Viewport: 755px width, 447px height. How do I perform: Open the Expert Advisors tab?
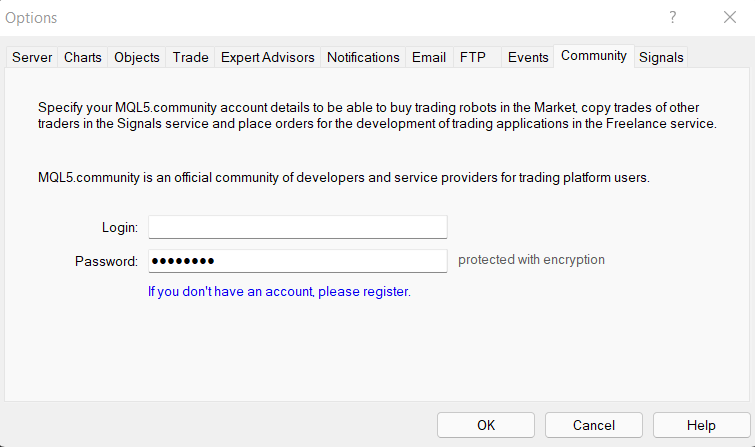tap(268, 58)
